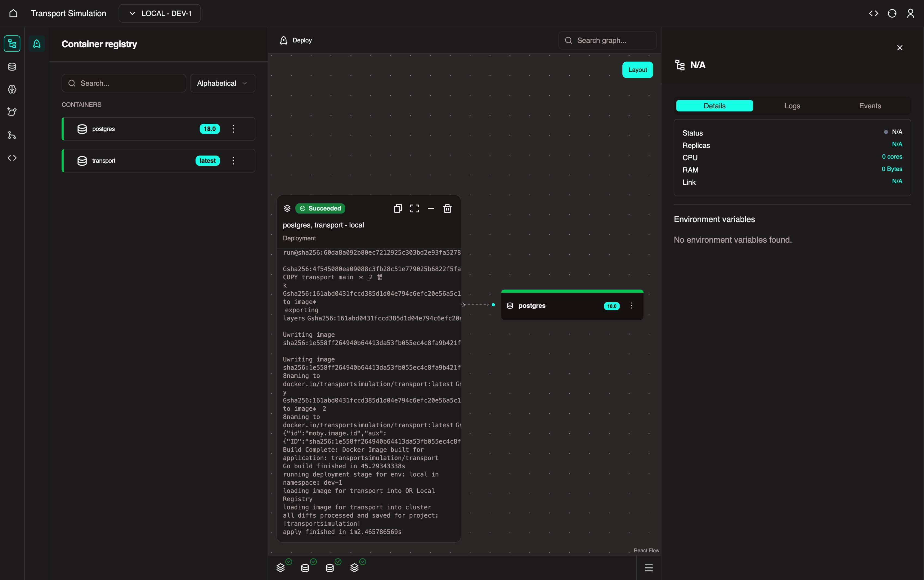Open the code icon in left sidebar
This screenshot has width=924, height=580.
pyautogui.click(x=12, y=158)
